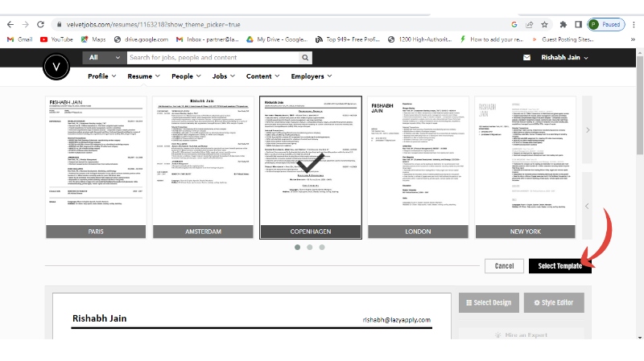Expand the Resume menu
This screenshot has height=361, width=644.
[143, 76]
